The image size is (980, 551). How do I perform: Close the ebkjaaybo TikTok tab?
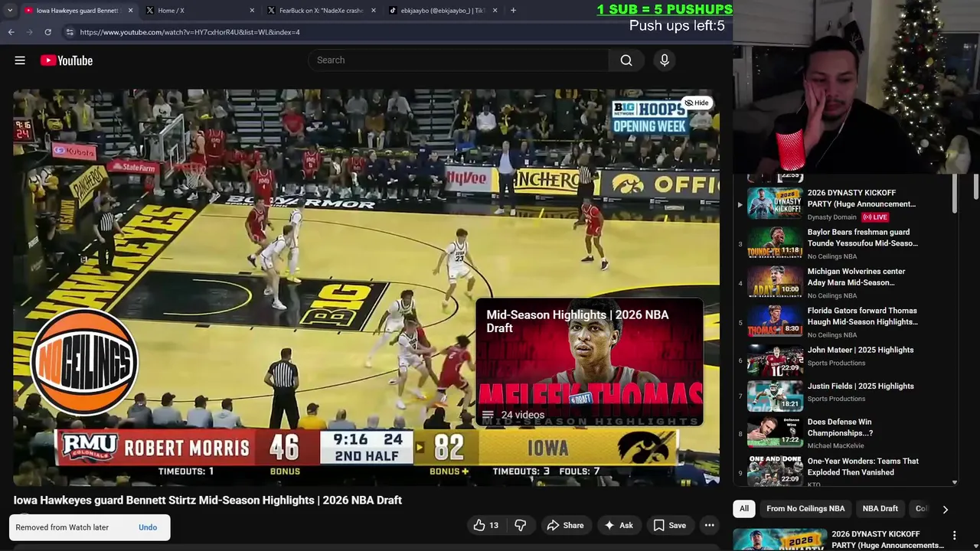pos(495,11)
